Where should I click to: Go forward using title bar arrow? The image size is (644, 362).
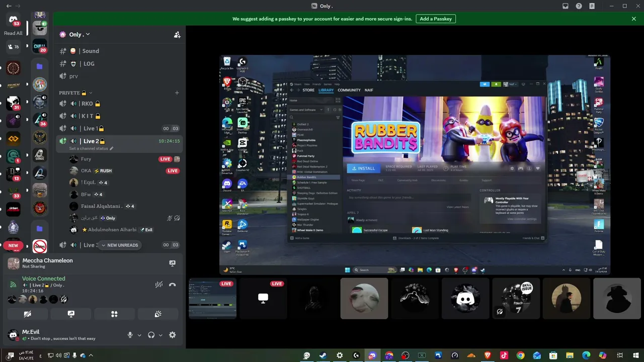19,6
